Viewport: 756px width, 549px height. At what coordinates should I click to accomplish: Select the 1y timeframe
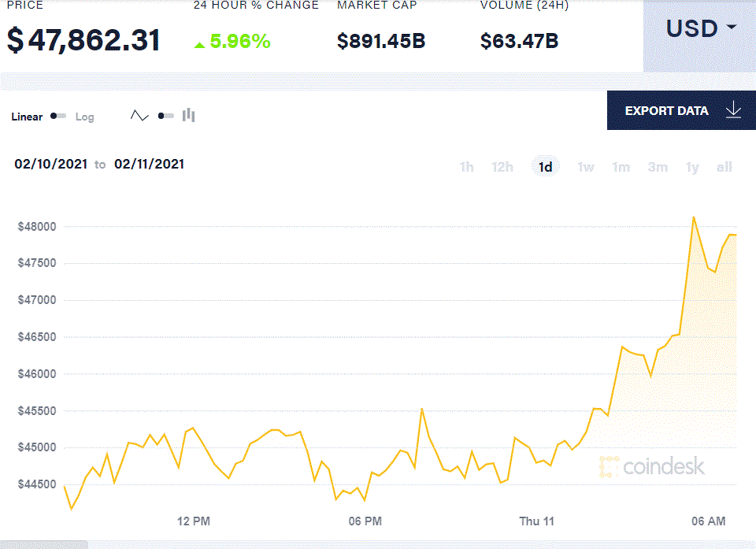click(x=692, y=167)
